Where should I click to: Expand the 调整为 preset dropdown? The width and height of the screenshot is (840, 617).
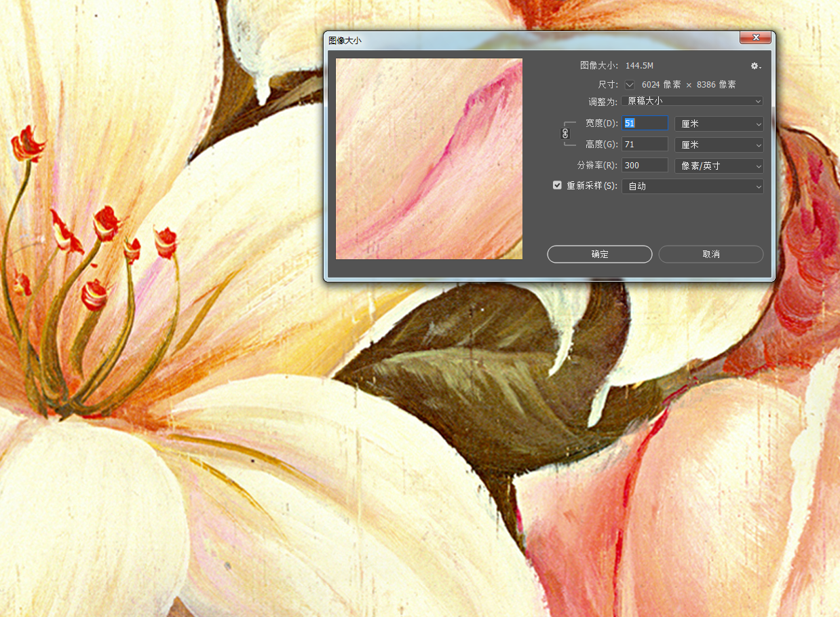coord(692,101)
